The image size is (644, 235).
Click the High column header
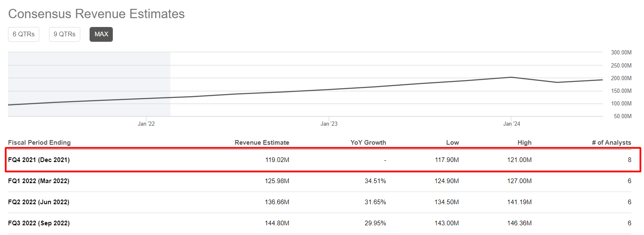(524, 143)
